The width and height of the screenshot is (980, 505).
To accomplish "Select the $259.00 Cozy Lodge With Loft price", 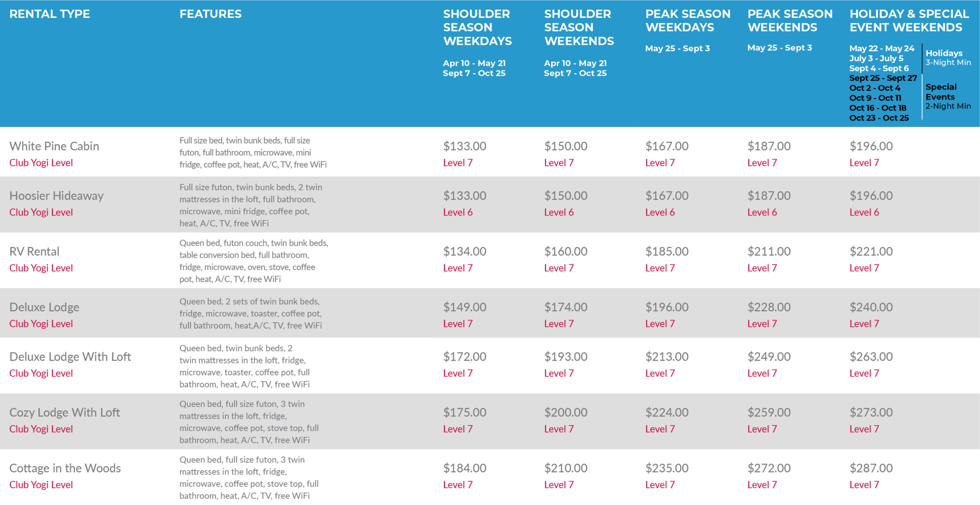I will pos(769,412).
